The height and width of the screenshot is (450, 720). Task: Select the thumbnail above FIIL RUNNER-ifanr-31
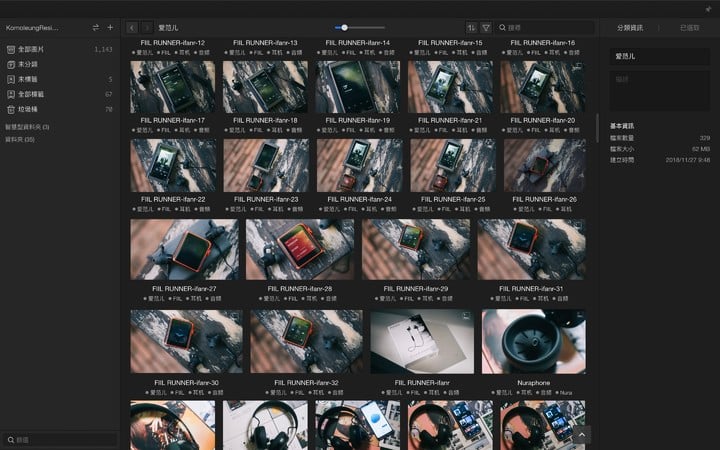point(531,249)
